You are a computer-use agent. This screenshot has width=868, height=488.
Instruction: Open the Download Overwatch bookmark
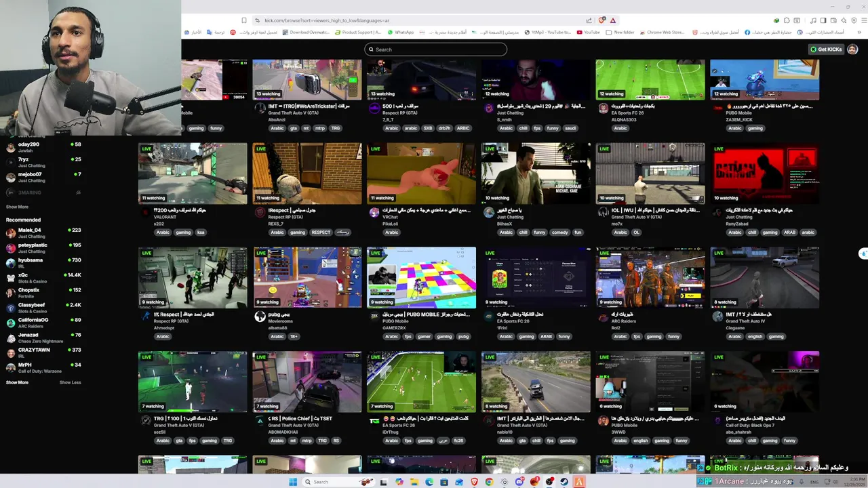306,32
